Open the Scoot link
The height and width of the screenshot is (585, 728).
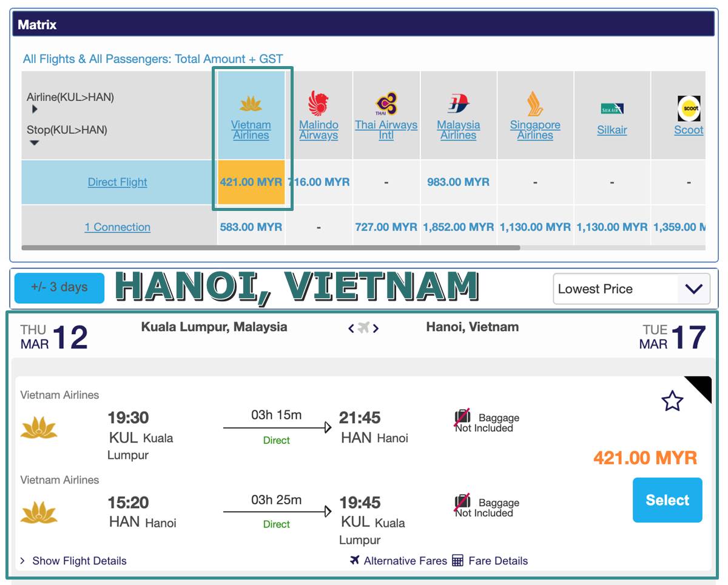pos(689,130)
